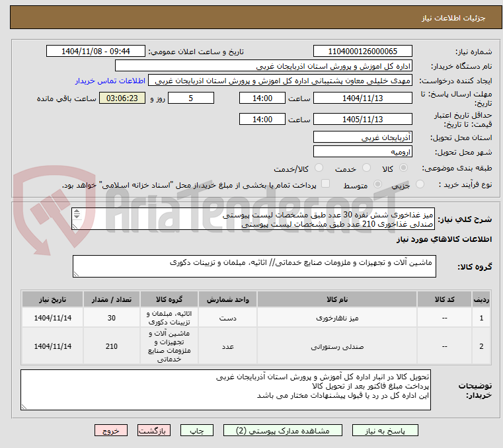Screen dimensions: 503x448
Task: Click the عدد unit cell
Action: coord(227,346)
